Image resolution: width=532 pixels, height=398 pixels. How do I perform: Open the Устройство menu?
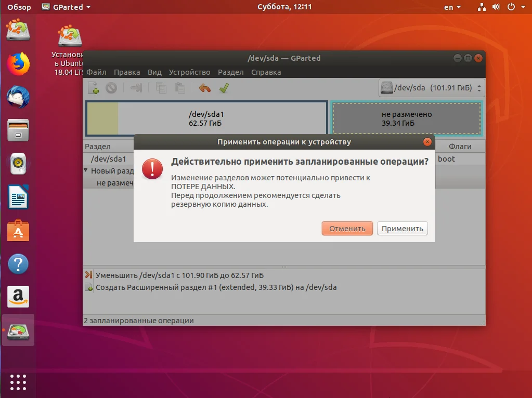coord(190,72)
